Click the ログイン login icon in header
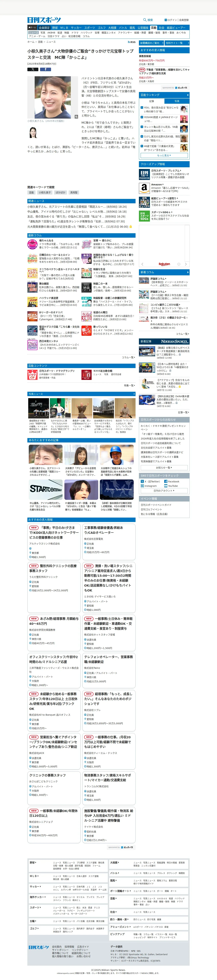This screenshot has height=980, width=217. (x=165, y=20)
